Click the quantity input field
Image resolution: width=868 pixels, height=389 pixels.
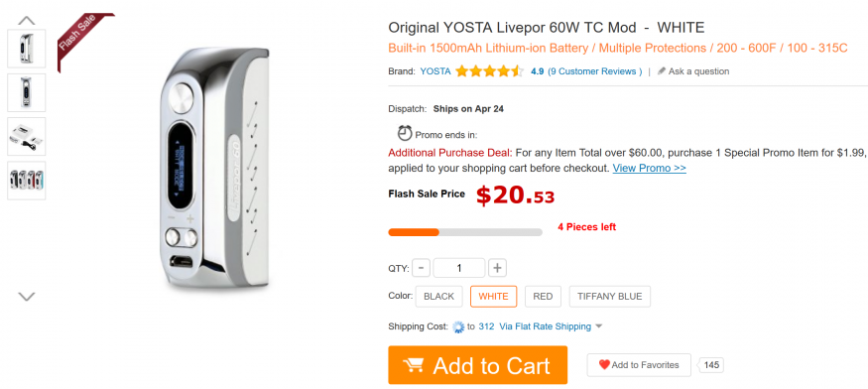(459, 268)
